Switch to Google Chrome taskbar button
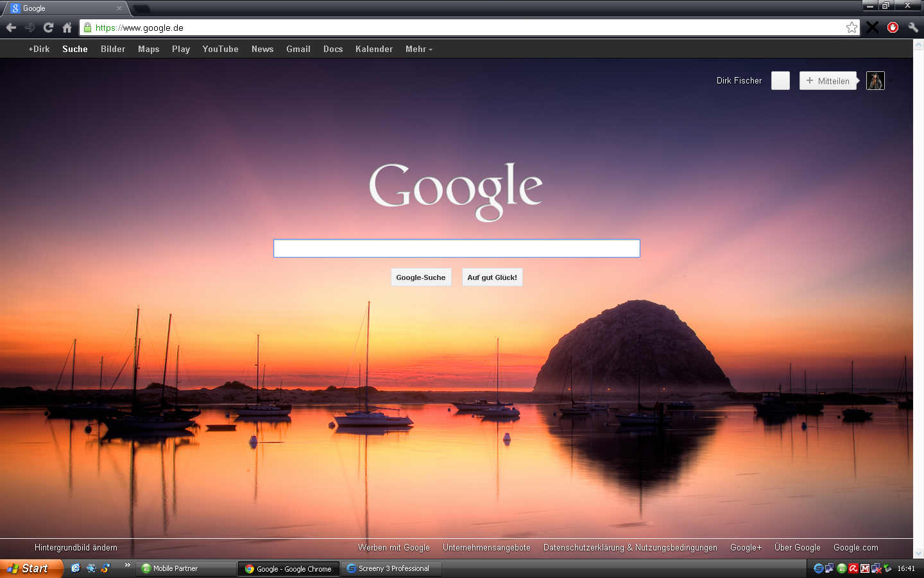This screenshot has height=578, width=924. pos(289,568)
